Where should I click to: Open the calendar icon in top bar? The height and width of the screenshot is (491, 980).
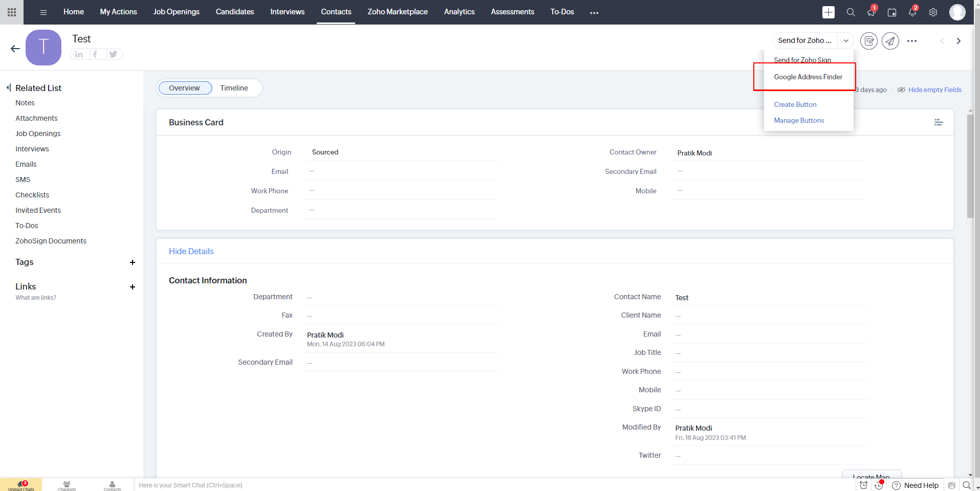(891, 12)
